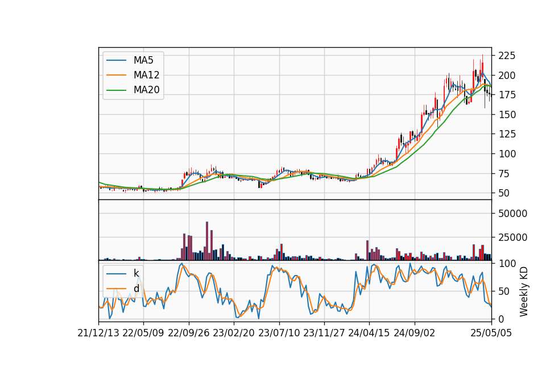Click the 200 price axis tick label
Image resolution: width=546 pixels, height=392 pixels.
tap(507, 76)
